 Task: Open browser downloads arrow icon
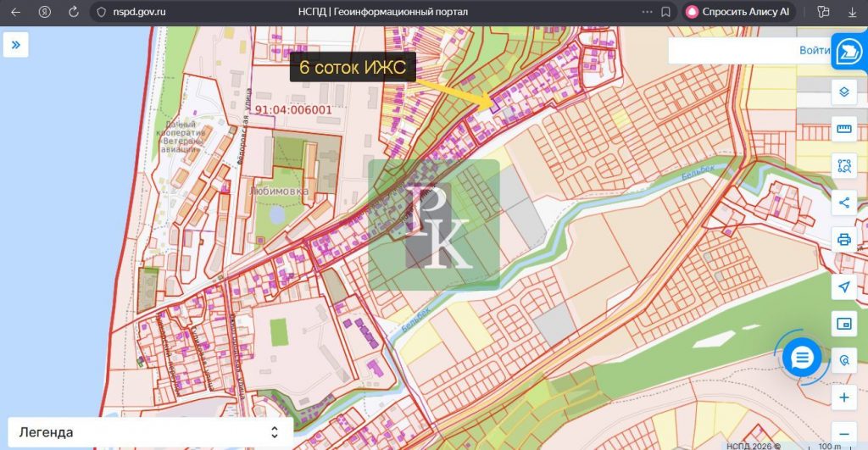pyautogui.click(x=852, y=13)
